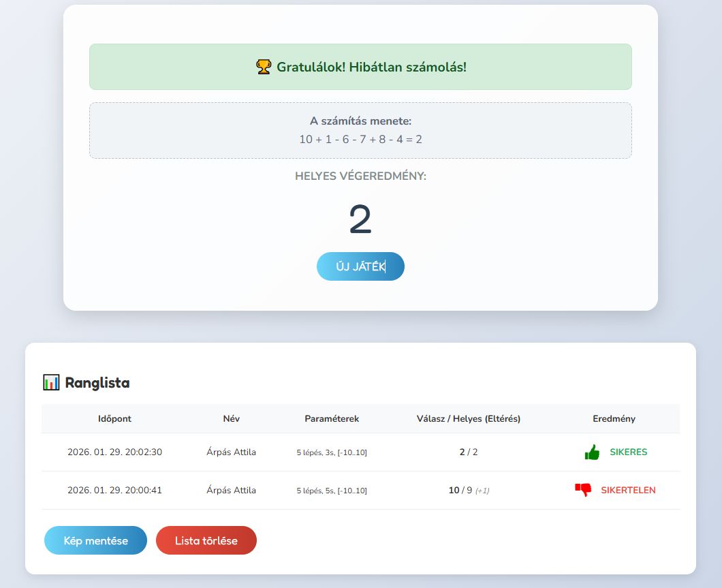This screenshot has width=722, height=588.
Task: Click the red thumbs-down icon
Action: click(x=582, y=490)
